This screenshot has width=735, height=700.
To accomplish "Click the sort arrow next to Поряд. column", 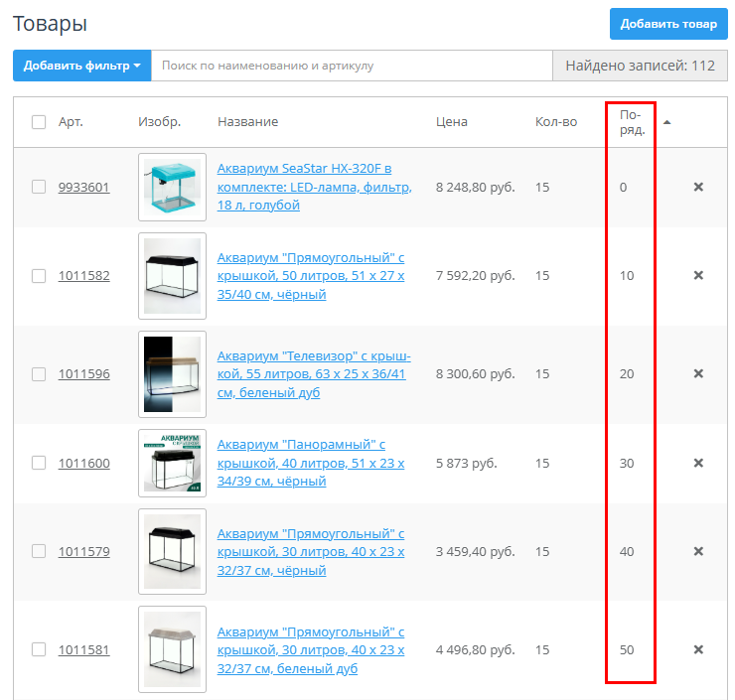I will [x=667, y=122].
